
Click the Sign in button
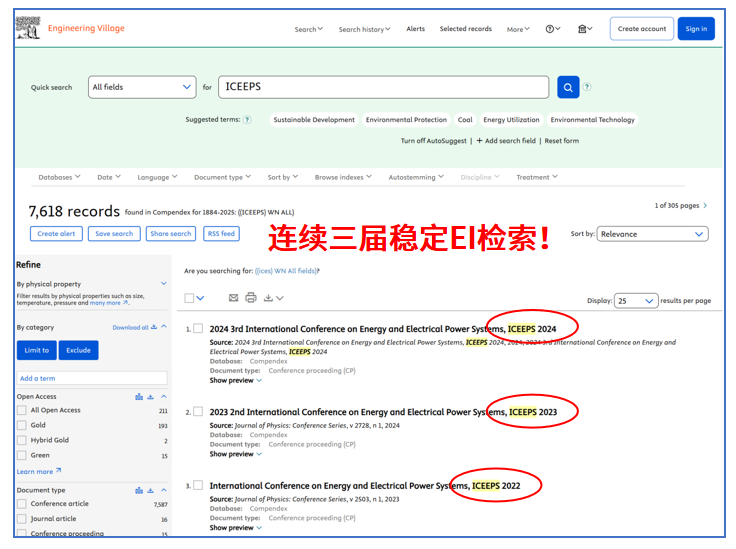pyautogui.click(x=696, y=29)
